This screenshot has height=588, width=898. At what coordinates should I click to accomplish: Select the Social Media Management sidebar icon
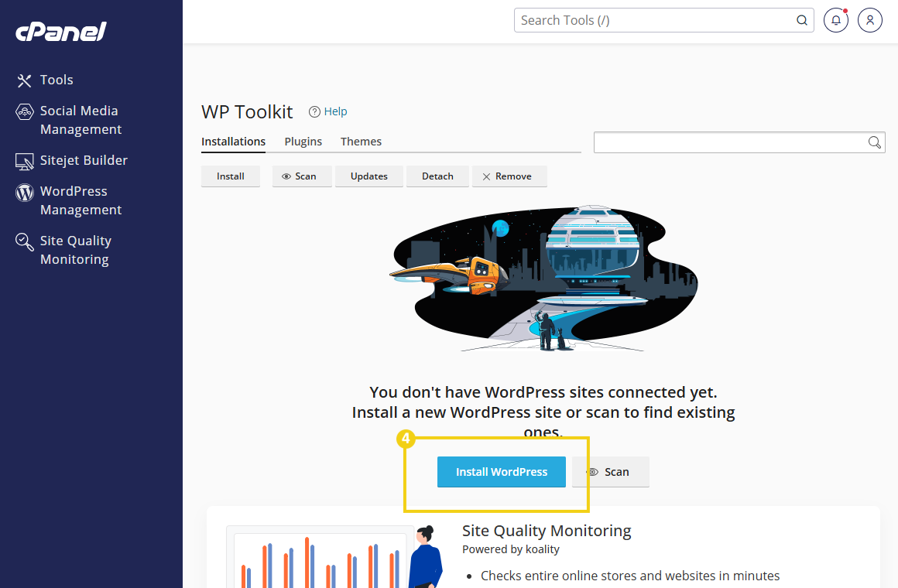point(25,111)
